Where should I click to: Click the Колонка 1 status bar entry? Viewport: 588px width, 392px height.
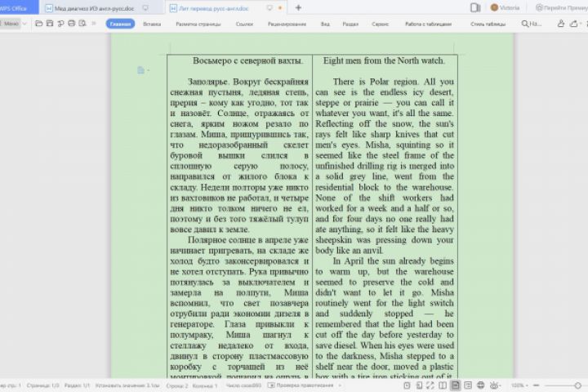pos(205,385)
